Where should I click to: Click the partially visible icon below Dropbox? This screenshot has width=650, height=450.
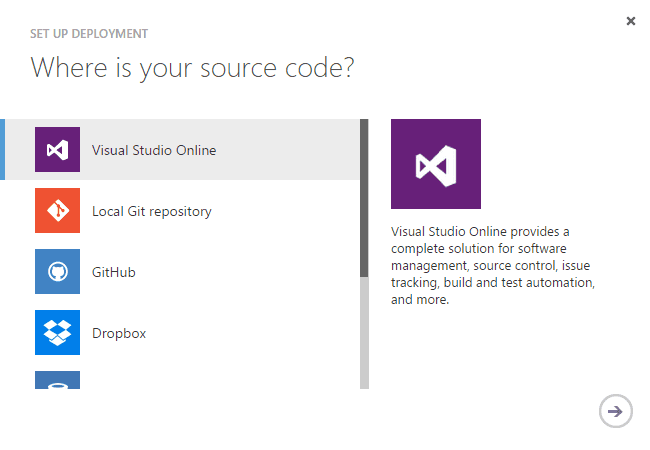57,380
